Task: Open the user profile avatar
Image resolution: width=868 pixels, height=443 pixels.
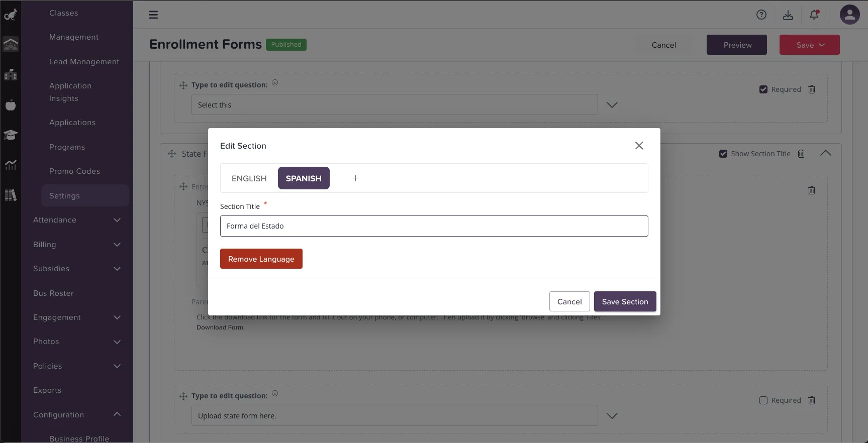Action: (849, 15)
